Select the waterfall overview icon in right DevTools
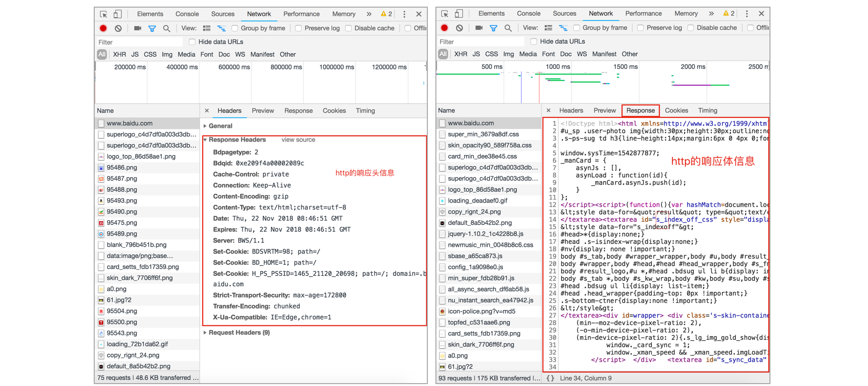Image resolution: width=868 pixels, height=386 pixels. pos(563,28)
